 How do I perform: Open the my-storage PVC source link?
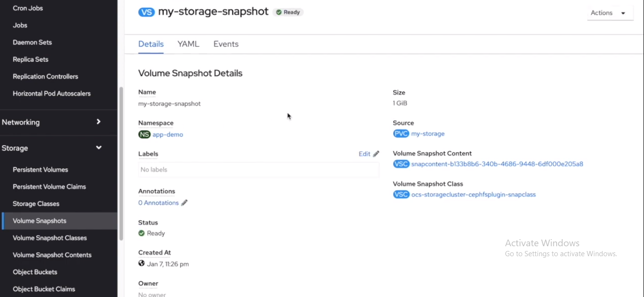coord(428,134)
